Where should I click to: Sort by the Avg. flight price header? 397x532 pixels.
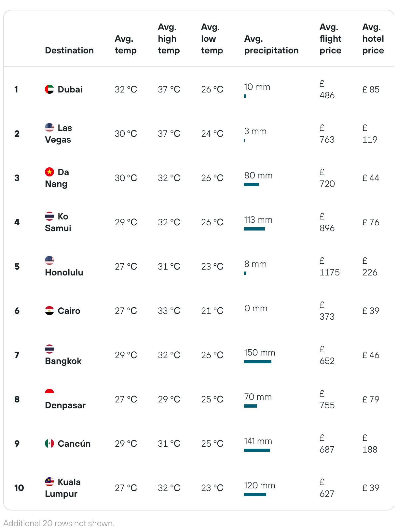click(x=330, y=39)
